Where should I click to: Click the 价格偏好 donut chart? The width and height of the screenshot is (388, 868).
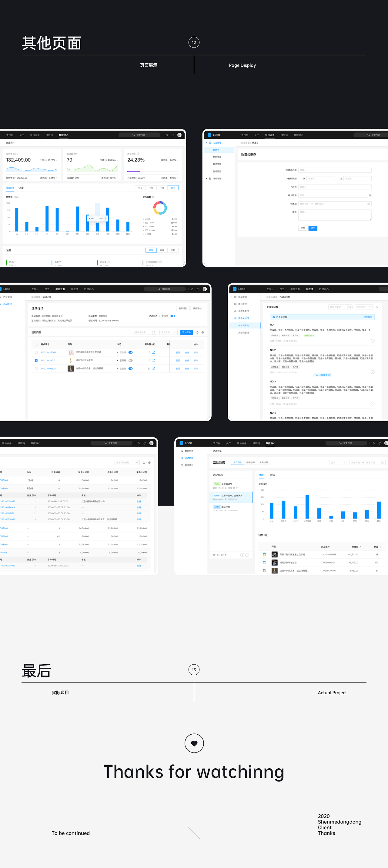(x=160, y=208)
